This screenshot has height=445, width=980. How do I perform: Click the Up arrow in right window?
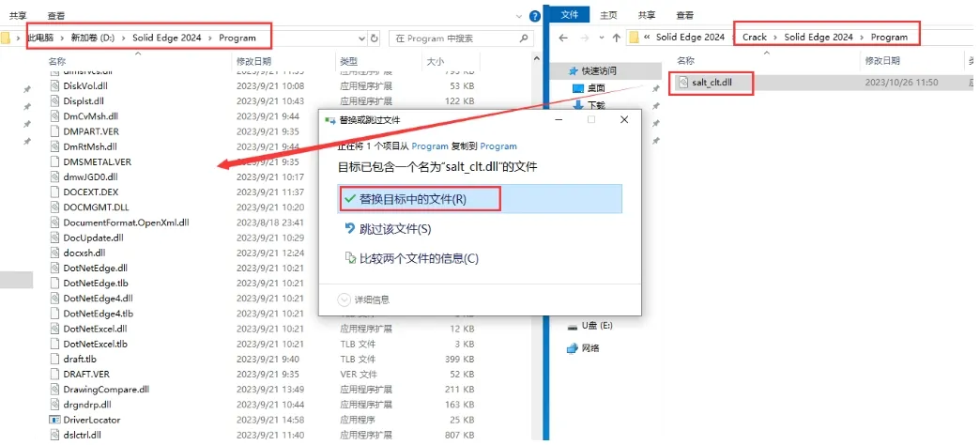coord(616,38)
